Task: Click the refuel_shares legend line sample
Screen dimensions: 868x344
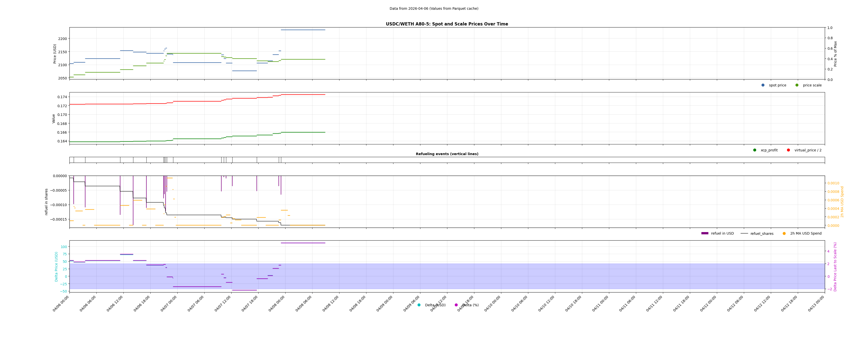Action: pyautogui.click(x=744, y=234)
